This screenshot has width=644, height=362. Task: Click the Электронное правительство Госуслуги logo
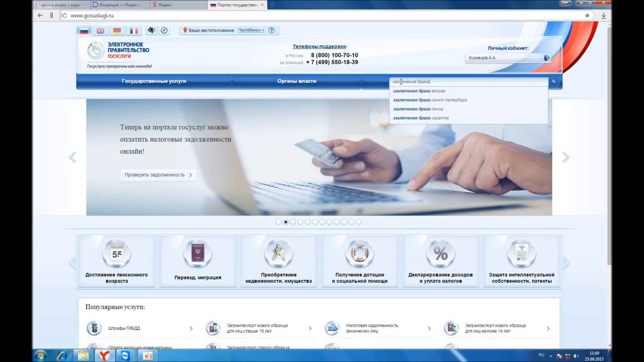click(119, 54)
